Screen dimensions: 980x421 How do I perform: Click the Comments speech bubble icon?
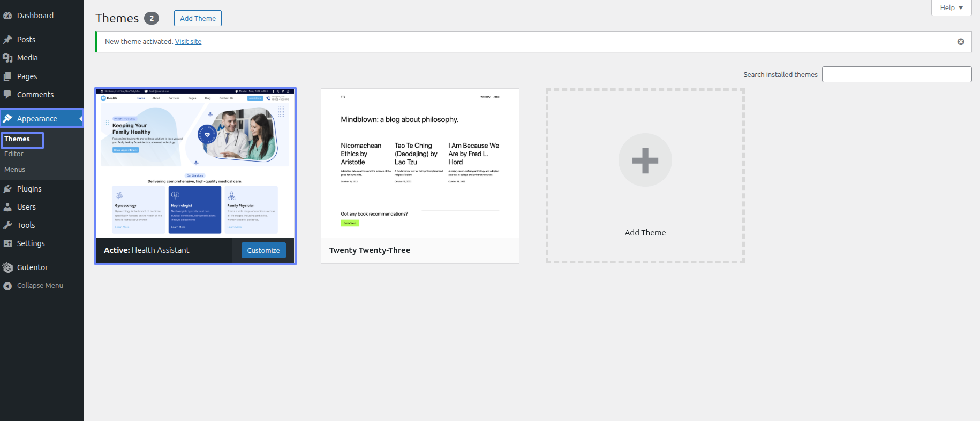7,95
